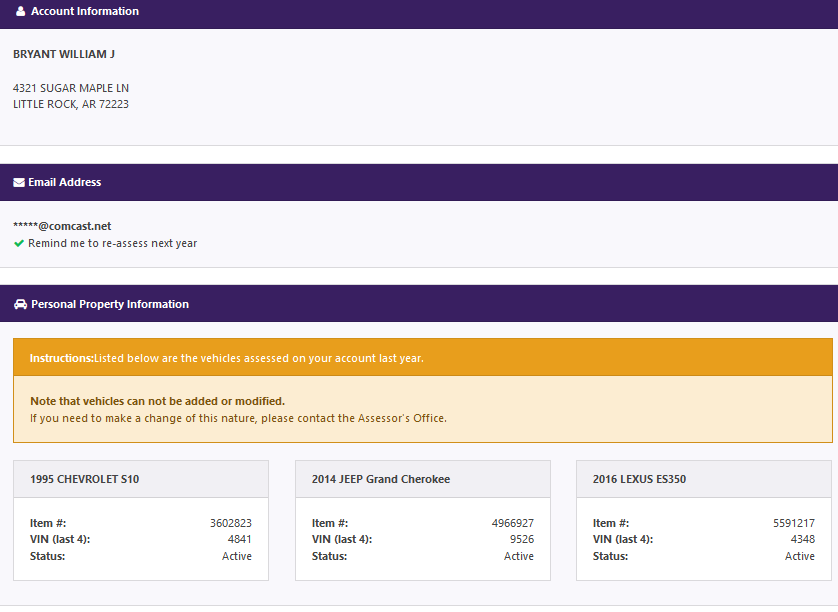
Task: Select the 2016 LEXUS ES350 card title
Action: [639, 479]
